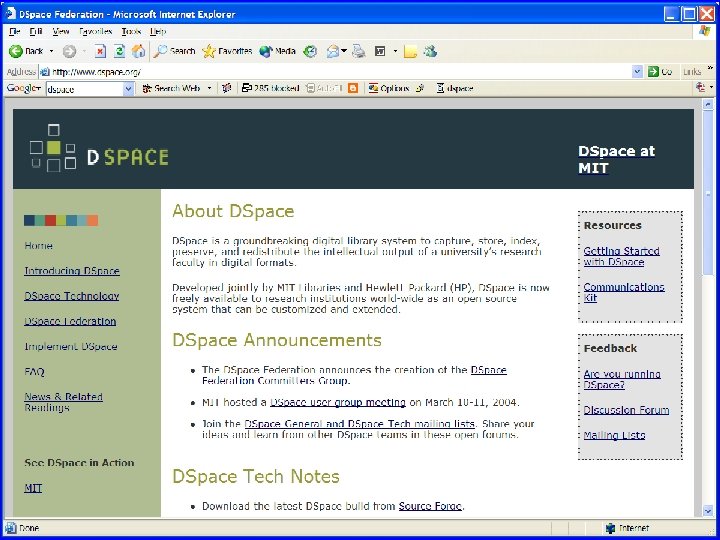Open the Mailing Lists link in Feedback
Screen dimensions: 720x540
[x=614, y=435]
